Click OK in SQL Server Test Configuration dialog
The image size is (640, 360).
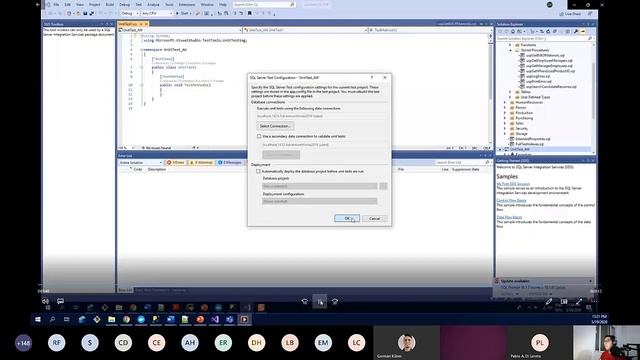347,218
